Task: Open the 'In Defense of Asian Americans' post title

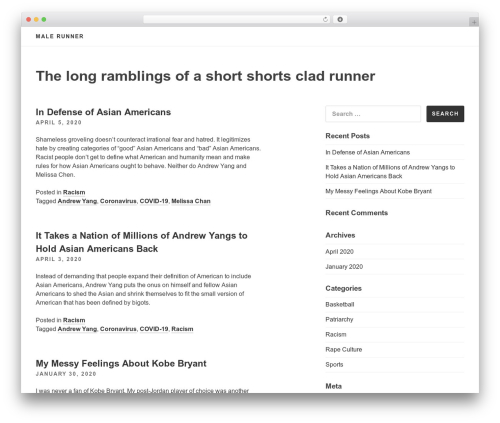Action: click(103, 112)
